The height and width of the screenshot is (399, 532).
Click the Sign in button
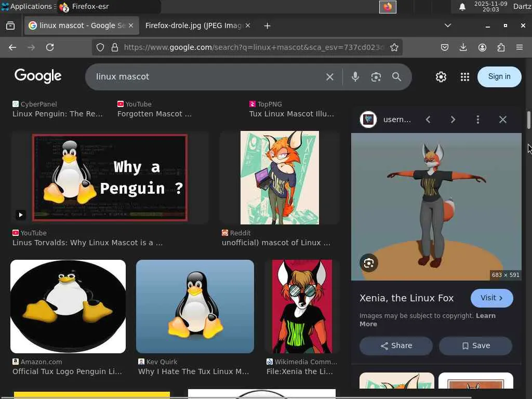click(x=499, y=77)
